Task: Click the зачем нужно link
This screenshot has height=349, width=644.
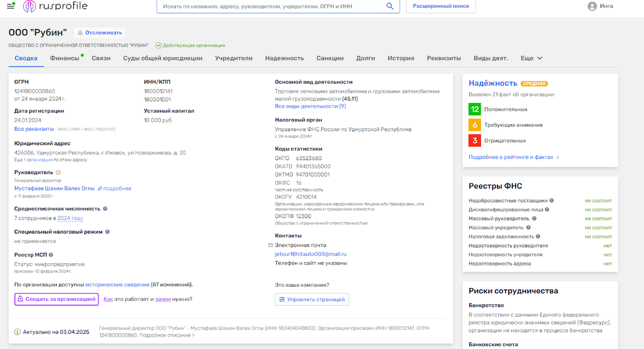Action: point(163,299)
